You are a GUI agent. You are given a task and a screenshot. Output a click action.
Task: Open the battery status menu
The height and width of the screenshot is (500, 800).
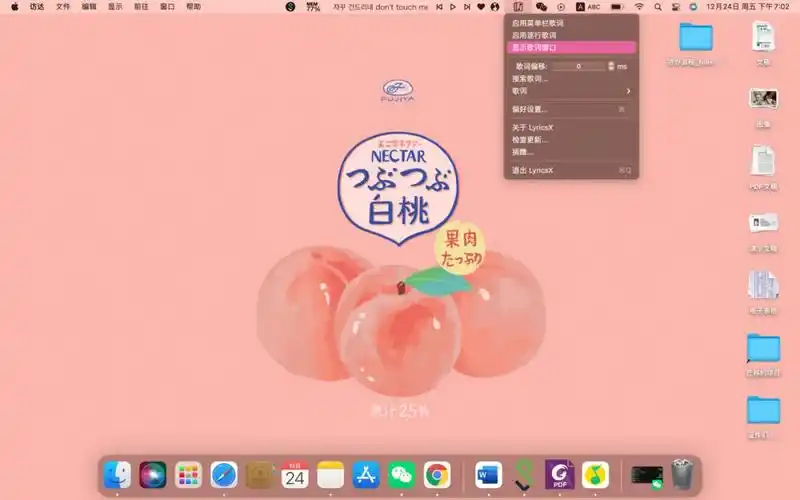(x=617, y=7)
